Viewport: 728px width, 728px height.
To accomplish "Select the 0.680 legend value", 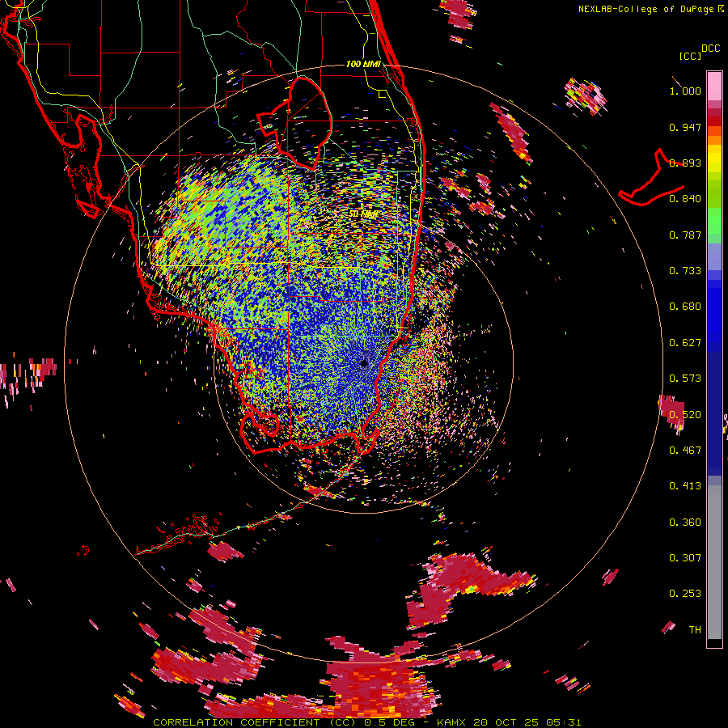I will 685,307.
